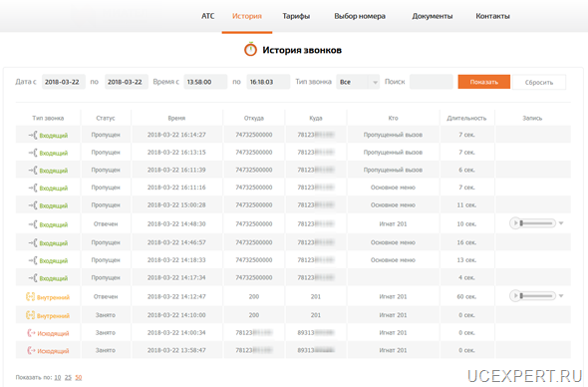Click incoming call icon for 16:14:27 row
The height and width of the screenshot is (387, 588).
33,135
